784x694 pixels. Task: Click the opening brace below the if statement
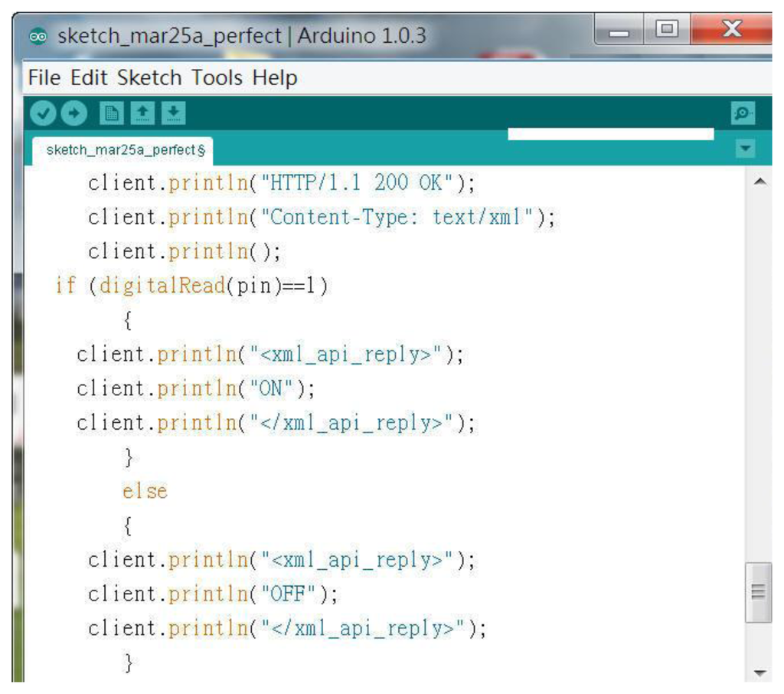[128, 320]
